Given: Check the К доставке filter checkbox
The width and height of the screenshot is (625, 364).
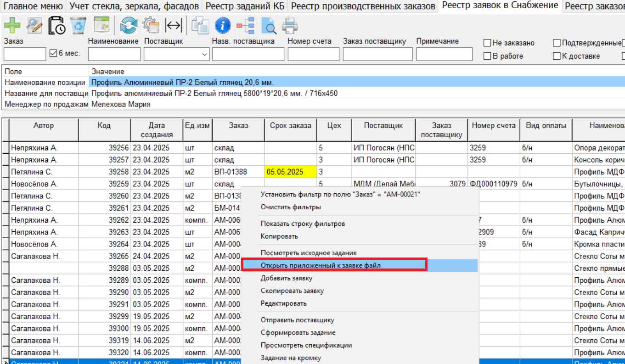Looking at the screenshot, I should (557, 56).
